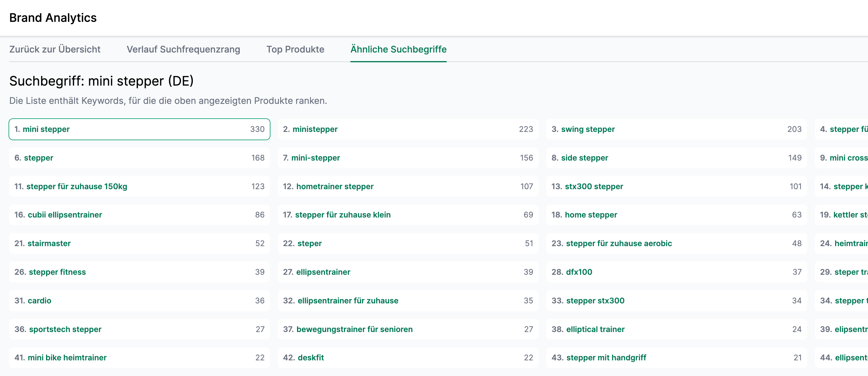Click '11. stepper für zuhause 150kg'
Screen dimensions: 868x376
click(x=139, y=186)
